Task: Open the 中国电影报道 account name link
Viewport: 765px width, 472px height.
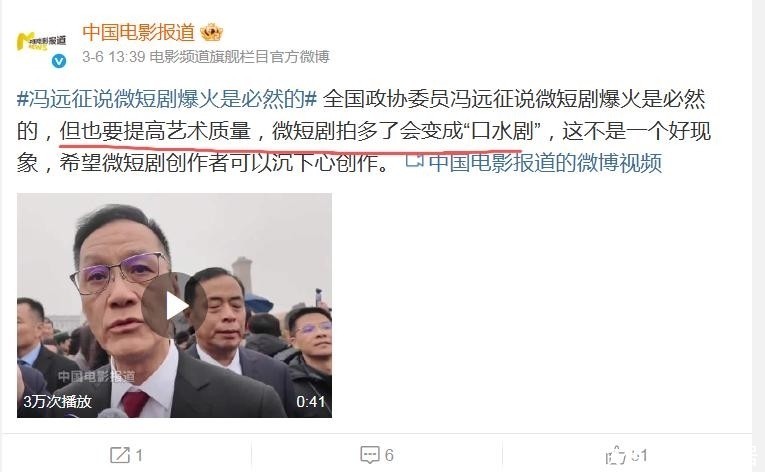Action: pos(139,32)
